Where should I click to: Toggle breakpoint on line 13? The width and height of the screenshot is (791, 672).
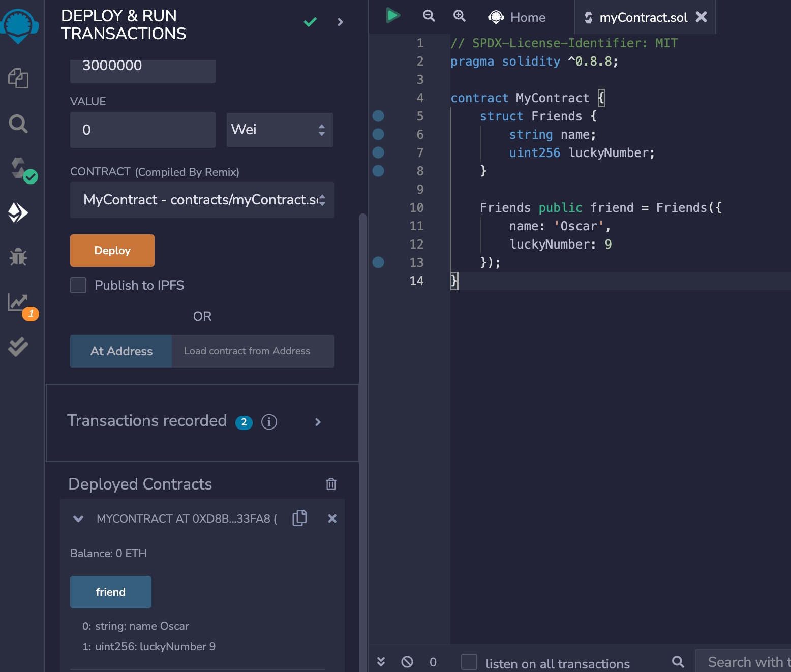[378, 262]
